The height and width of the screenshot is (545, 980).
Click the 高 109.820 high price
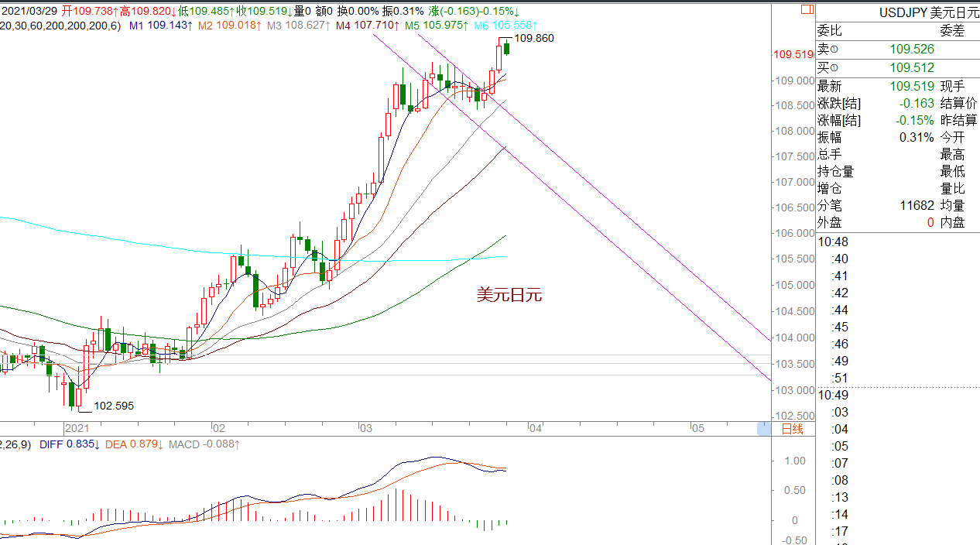tap(148, 11)
